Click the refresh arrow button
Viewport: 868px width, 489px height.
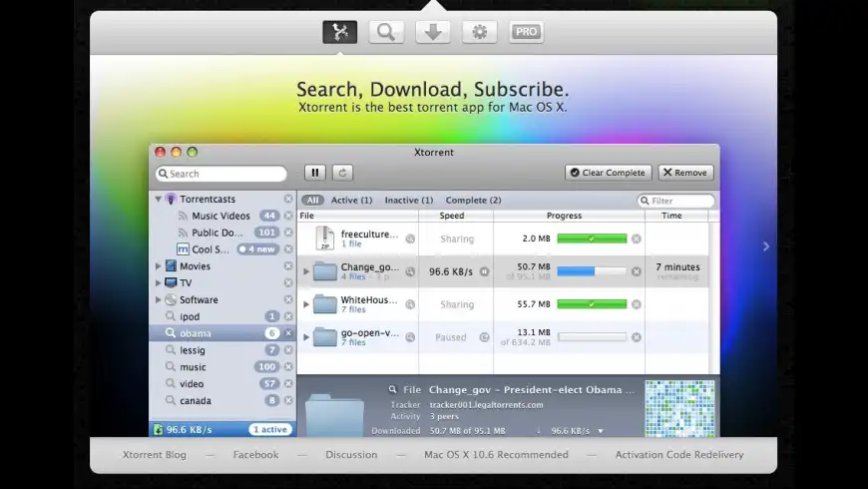tap(342, 173)
